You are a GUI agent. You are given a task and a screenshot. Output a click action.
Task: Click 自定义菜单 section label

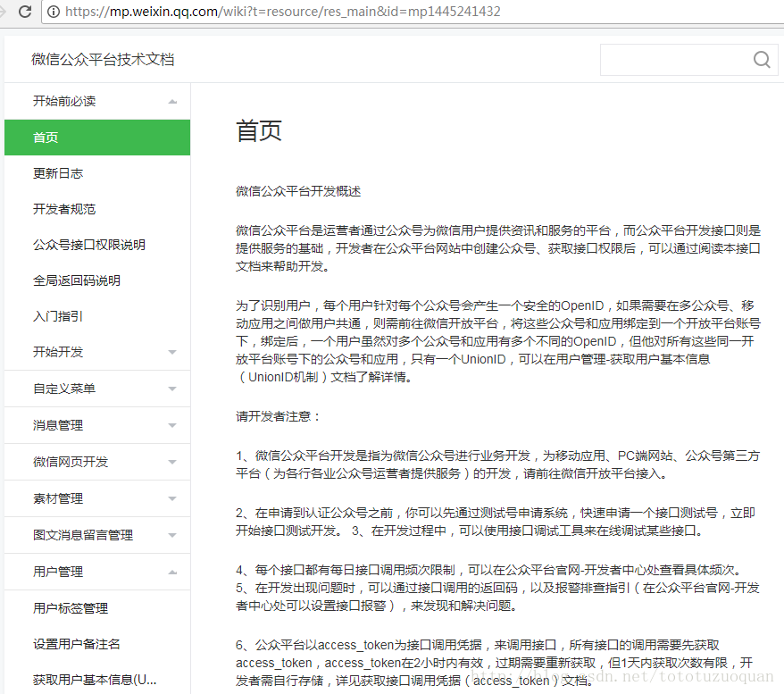[64, 389]
